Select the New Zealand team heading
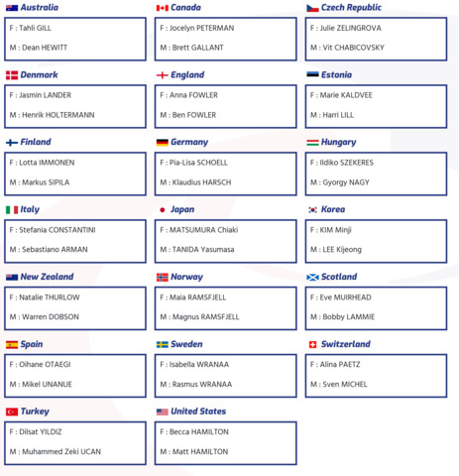Screen dimensions: 459x476 [47, 277]
